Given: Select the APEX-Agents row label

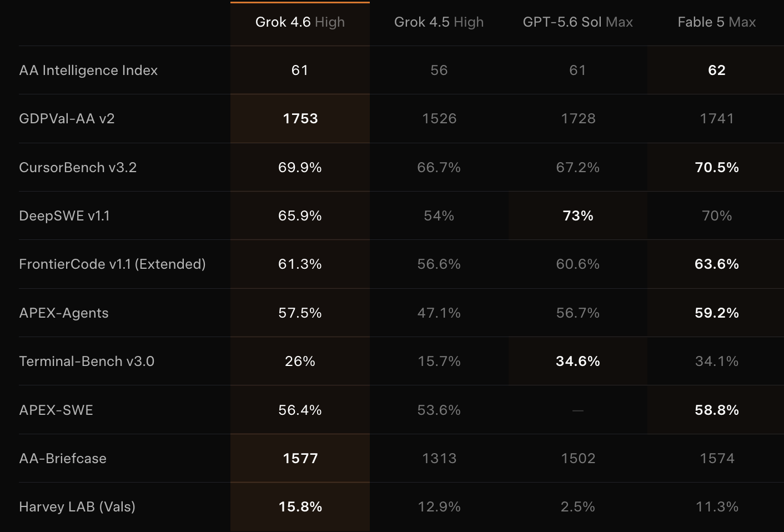Looking at the screenshot, I should (64, 313).
